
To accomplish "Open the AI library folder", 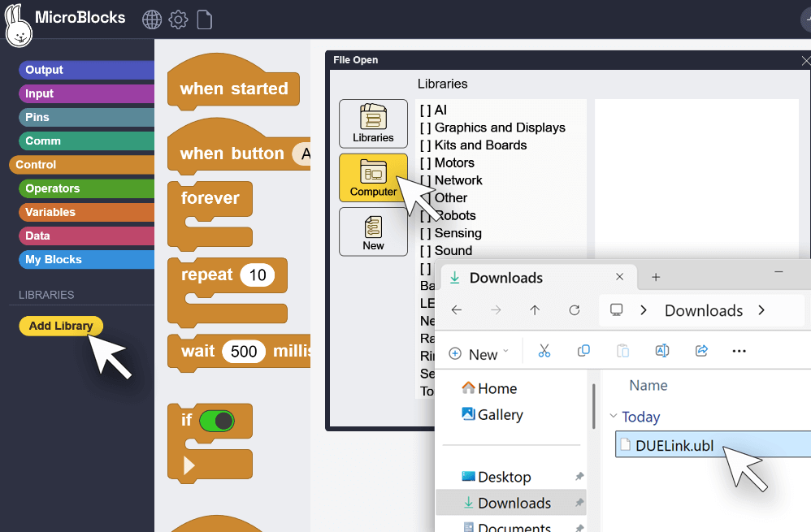I will coord(433,110).
